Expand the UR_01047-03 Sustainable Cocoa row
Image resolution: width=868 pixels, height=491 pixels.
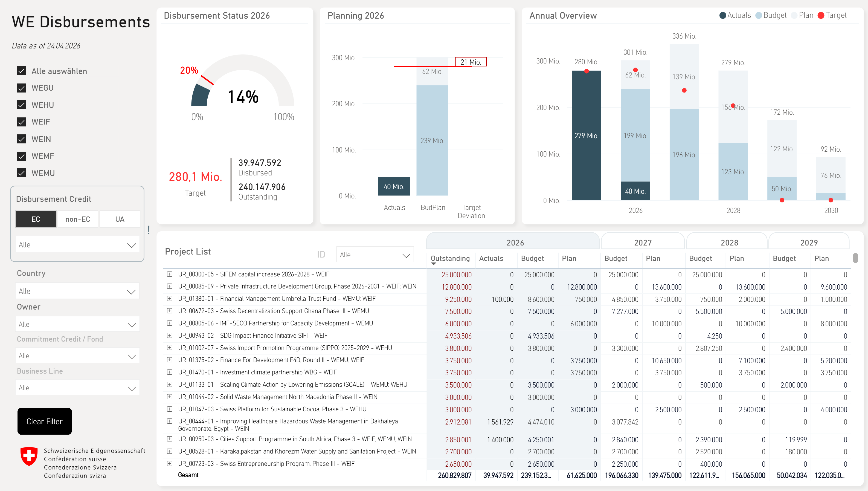pyautogui.click(x=170, y=409)
